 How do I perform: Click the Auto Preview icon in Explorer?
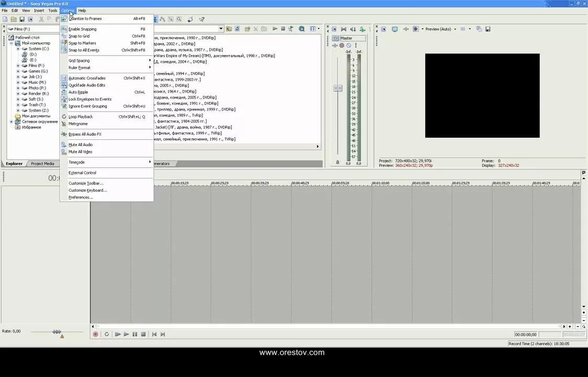coord(291,29)
